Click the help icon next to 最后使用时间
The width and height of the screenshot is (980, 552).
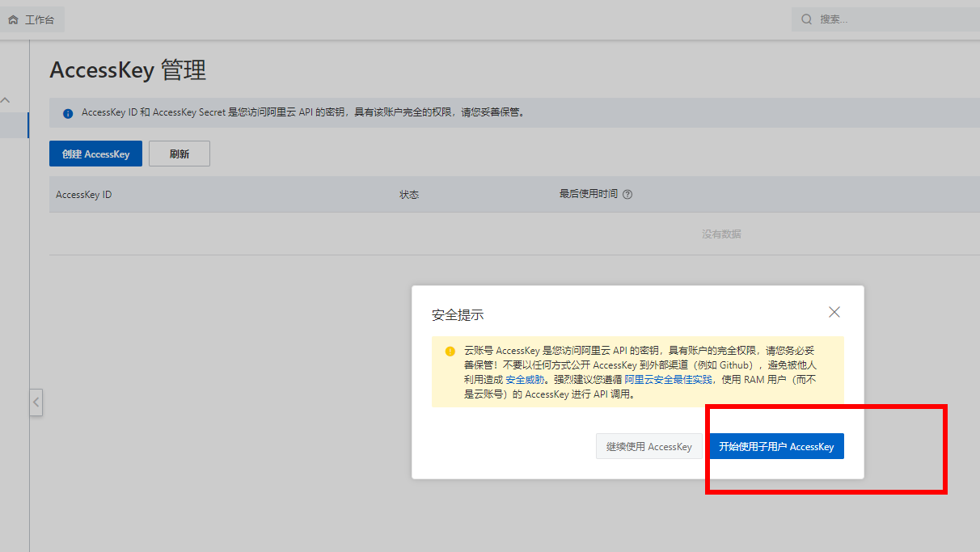(x=627, y=194)
